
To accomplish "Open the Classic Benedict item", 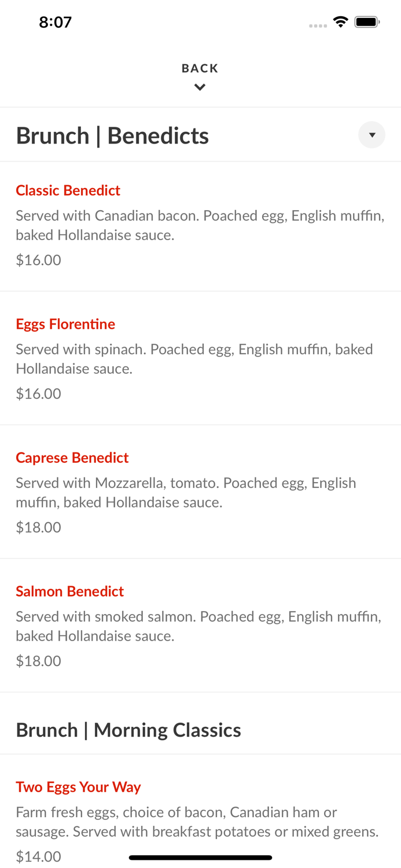I will pyautogui.click(x=68, y=190).
